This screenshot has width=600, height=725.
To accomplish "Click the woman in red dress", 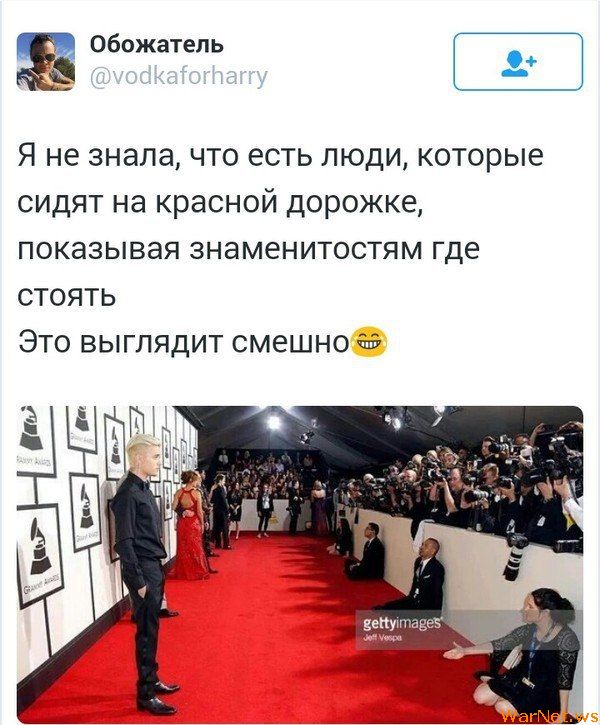I will click(188, 525).
